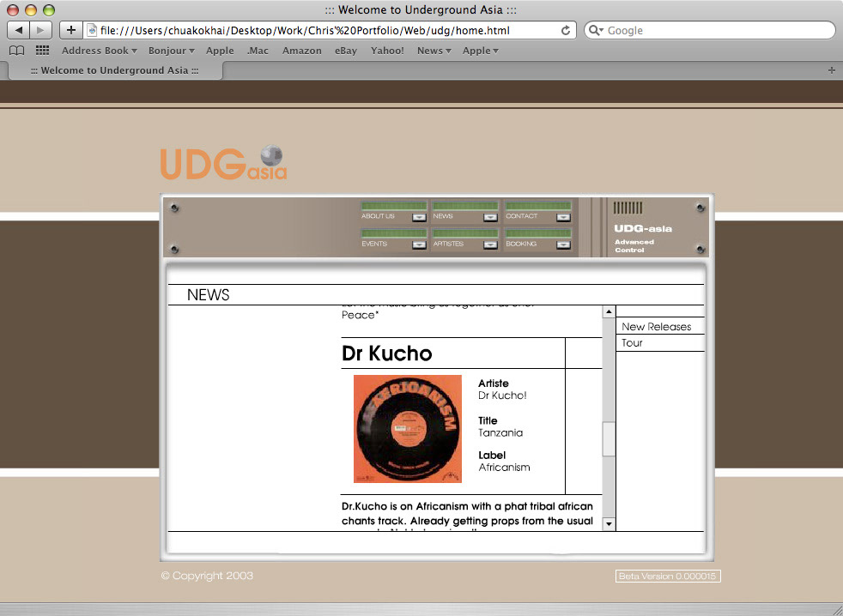Image resolution: width=843 pixels, height=616 pixels.
Task: Click the ARTISTES arrow button
Action: tap(490, 245)
